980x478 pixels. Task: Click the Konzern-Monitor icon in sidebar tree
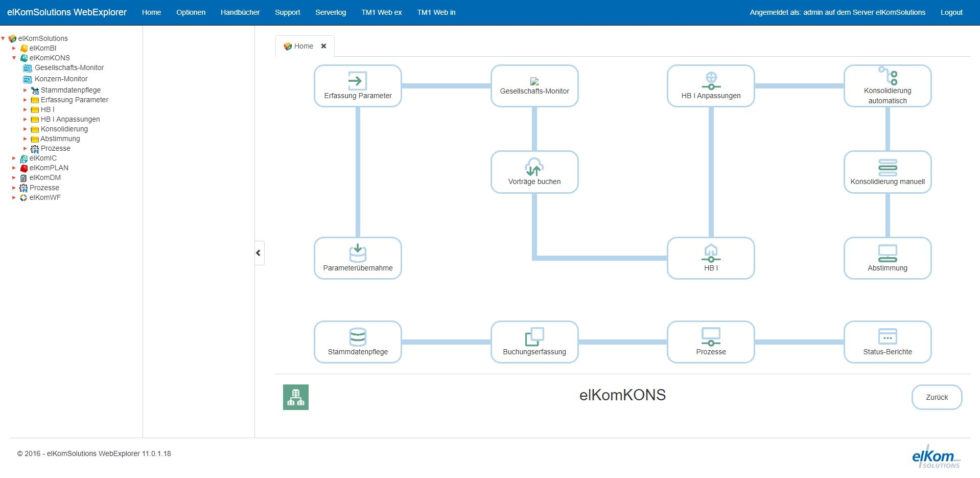point(28,79)
